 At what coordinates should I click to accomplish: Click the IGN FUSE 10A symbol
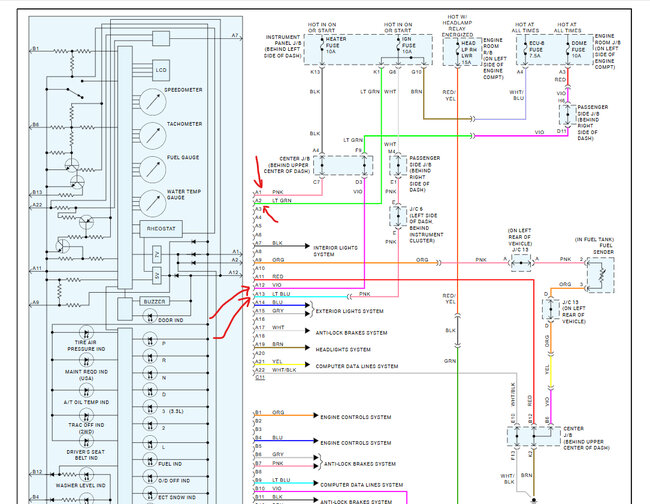click(398, 46)
